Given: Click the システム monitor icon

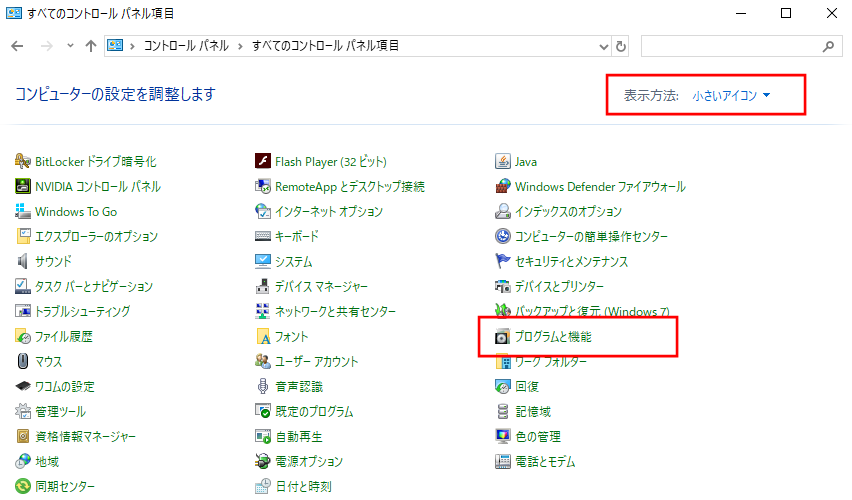Looking at the screenshot, I should pos(262,261).
